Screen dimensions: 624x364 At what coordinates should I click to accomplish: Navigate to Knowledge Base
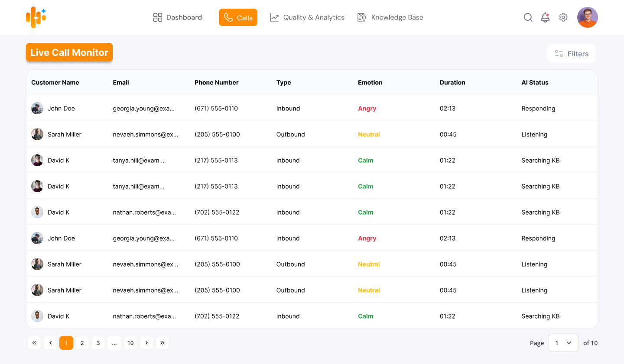point(390,17)
